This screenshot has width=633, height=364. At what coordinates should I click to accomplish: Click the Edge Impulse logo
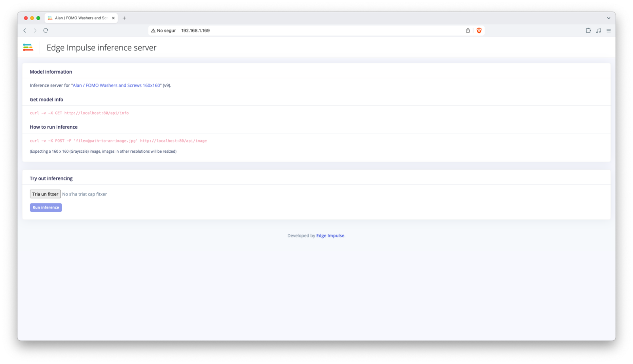click(28, 47)
